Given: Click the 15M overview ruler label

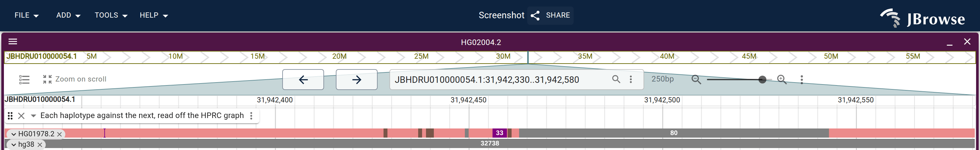Looking at the screenshot, I should point(257,56).
